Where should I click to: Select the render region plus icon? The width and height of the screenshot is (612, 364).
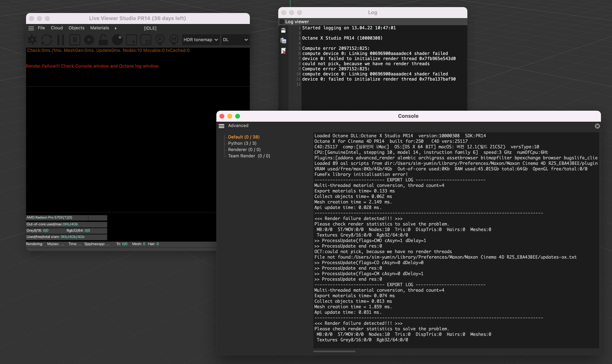(x=132, y=40)
